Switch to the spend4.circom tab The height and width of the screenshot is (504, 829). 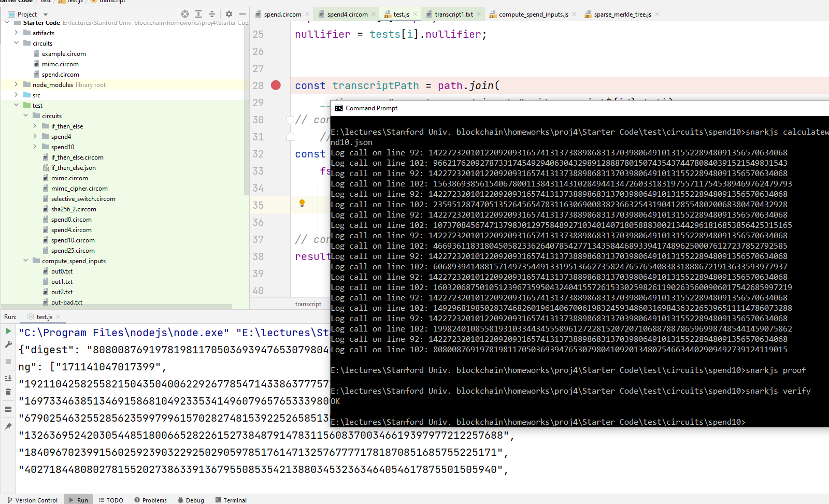(x=347, y=15)
